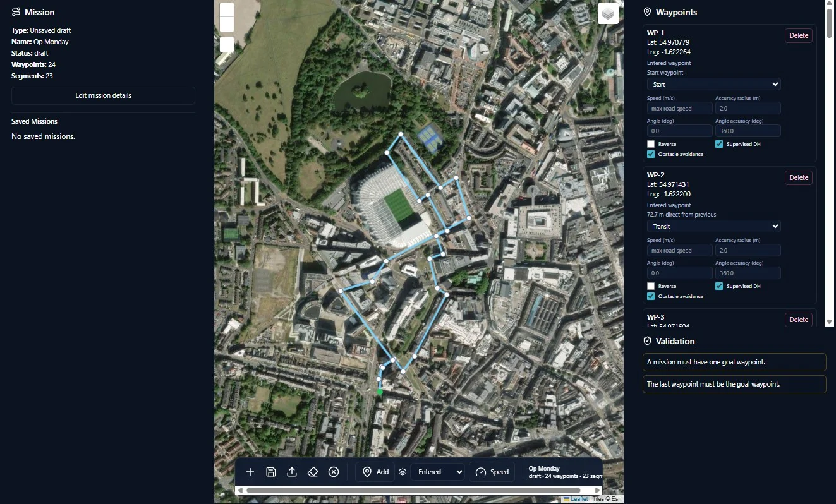Select the eraser tool in toolbar

(313, 472)
